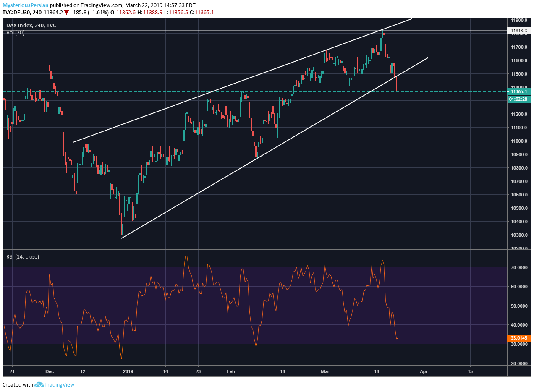
Task: Click the 10400.0 price axis label
Action: [x=519, y=222]
